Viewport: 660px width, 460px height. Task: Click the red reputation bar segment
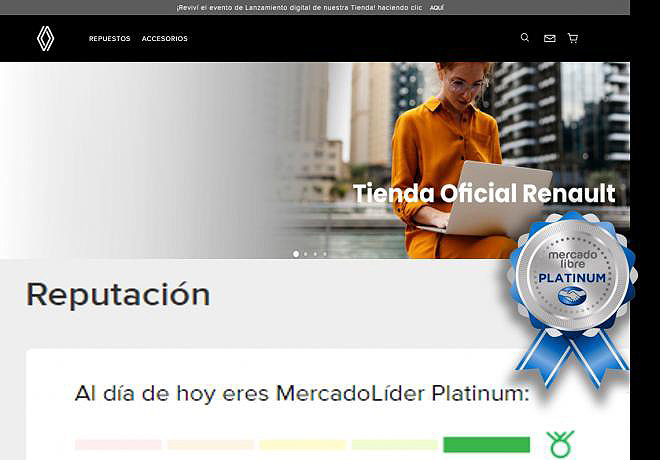[x=118, y=444]
